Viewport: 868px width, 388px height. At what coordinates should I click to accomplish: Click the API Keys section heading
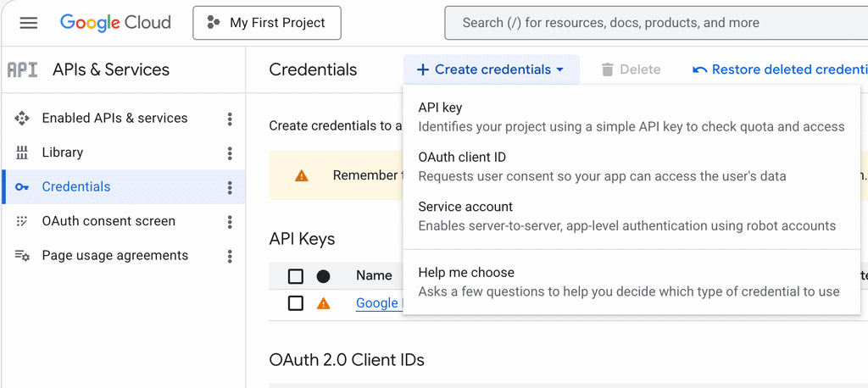click(x=302, y=239)
